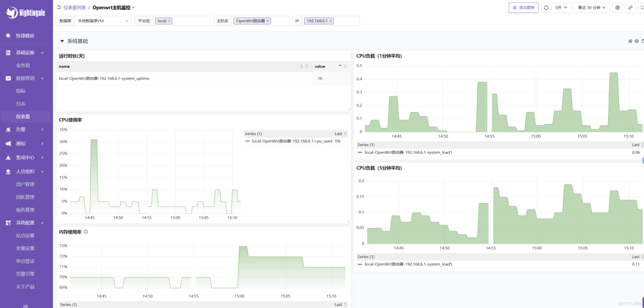Remove the local tag from 平台组 filter
Screen dimensions: 644x308
point(169,21)
